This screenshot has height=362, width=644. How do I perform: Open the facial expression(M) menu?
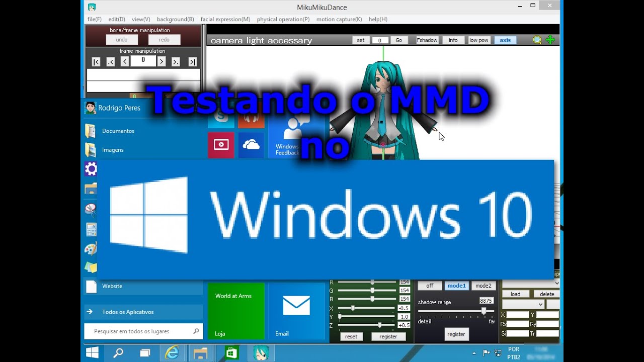pos(225,19)
